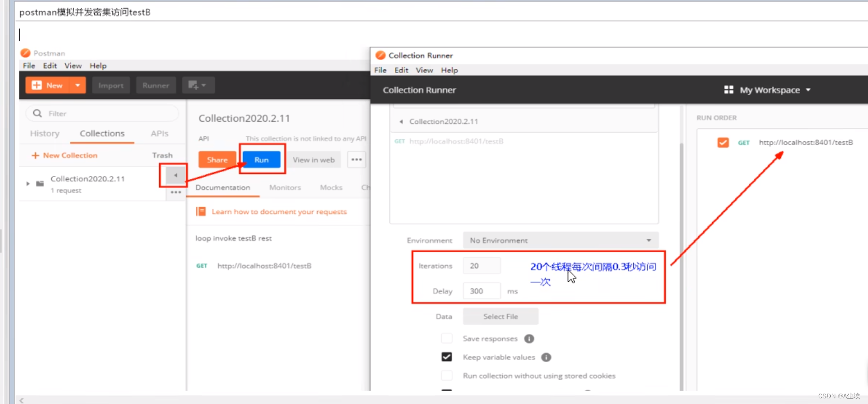Select the Documentation tab
The image size is (868, 404).
pos(223,187)
